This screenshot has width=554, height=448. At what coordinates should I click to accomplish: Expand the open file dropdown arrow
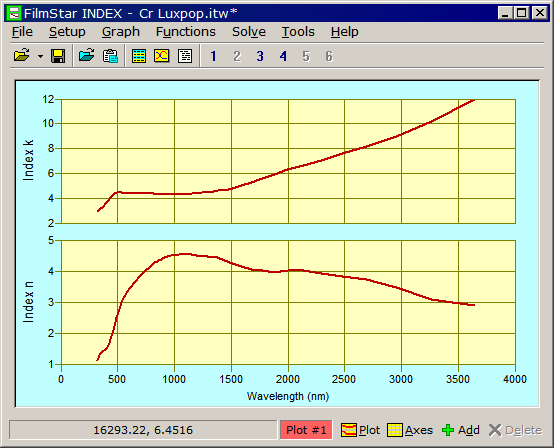[x=41, y=56]
